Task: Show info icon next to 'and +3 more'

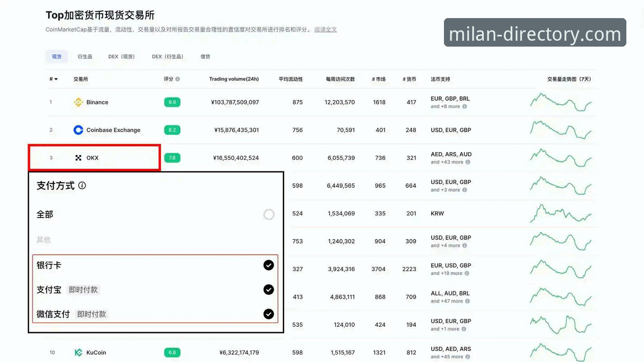Action: [x=464, y=190]
